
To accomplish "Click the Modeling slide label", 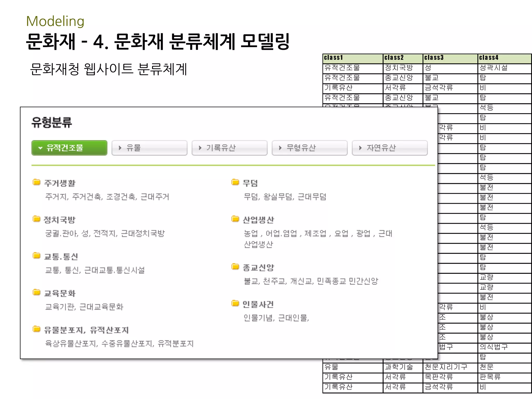I will (55, 21).
